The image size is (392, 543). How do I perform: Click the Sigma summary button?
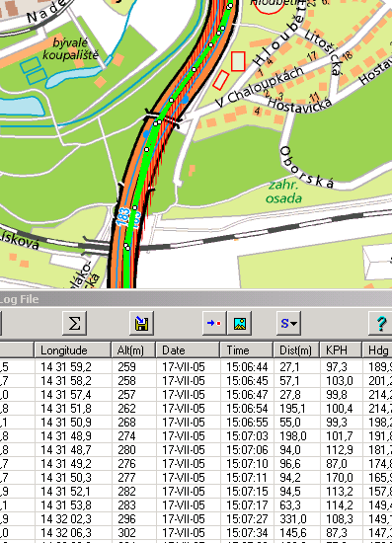74,323
